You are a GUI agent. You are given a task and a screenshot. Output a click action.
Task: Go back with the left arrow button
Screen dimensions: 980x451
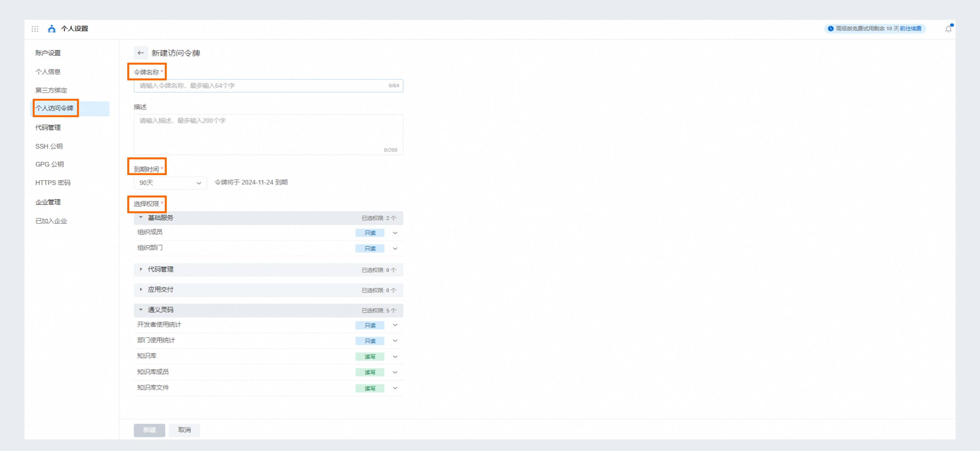(141, 53)
